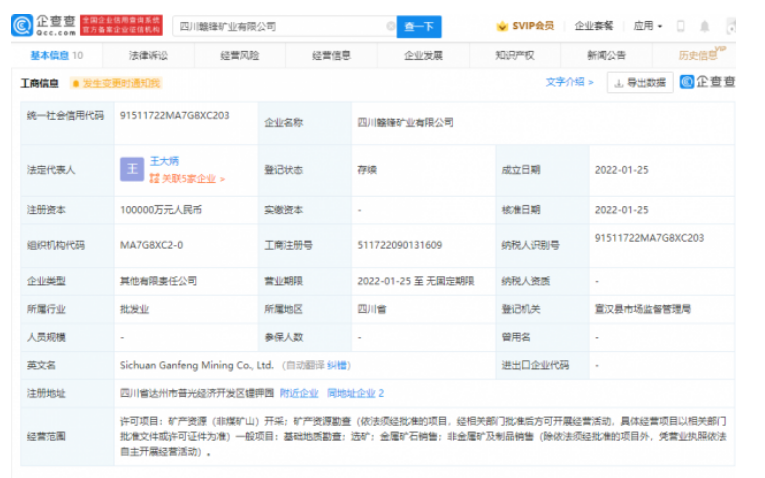The image size is (765, 478).
Task: Select company type 其他有限责任公司
Action: pyautogui.click(x=159, y=281)
